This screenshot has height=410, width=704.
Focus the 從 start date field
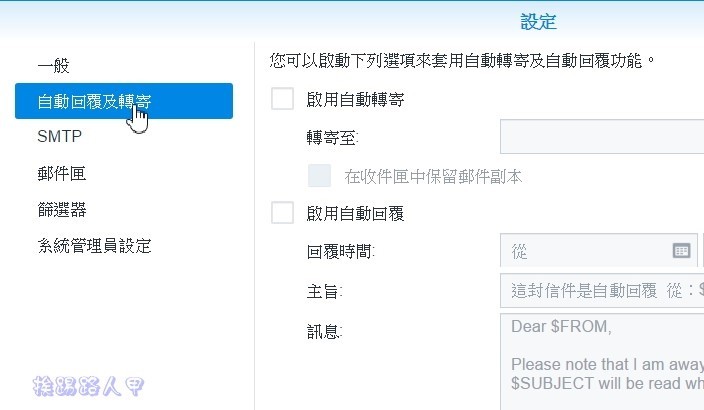(585, 251)
